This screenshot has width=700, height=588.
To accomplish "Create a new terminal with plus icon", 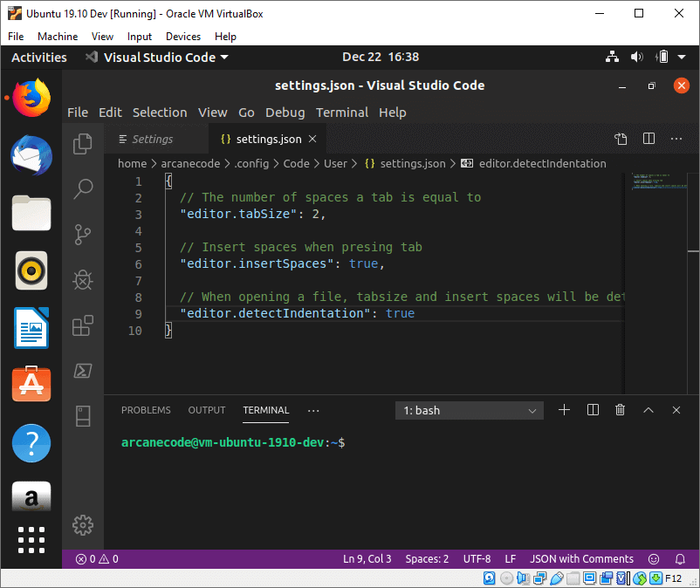I will [x=565, y=410].
